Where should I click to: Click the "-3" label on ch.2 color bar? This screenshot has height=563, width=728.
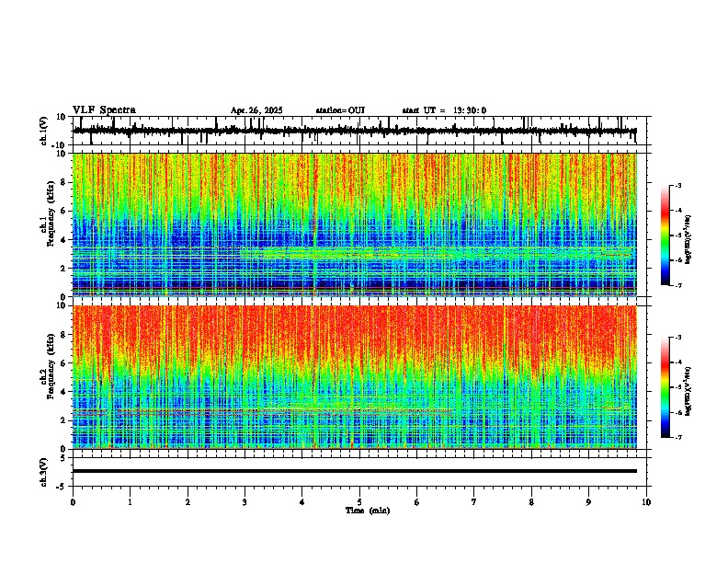click(677, 338)
